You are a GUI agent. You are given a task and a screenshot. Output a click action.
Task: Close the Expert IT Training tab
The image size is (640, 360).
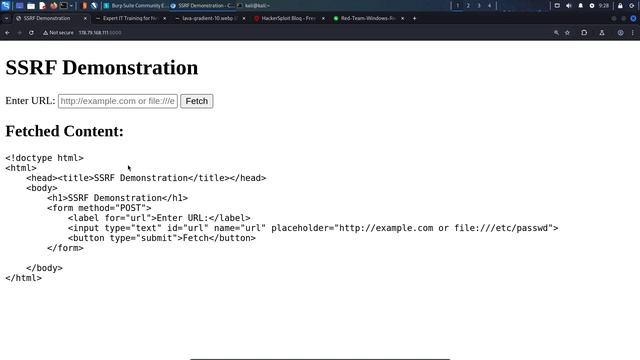coord(164,18)
